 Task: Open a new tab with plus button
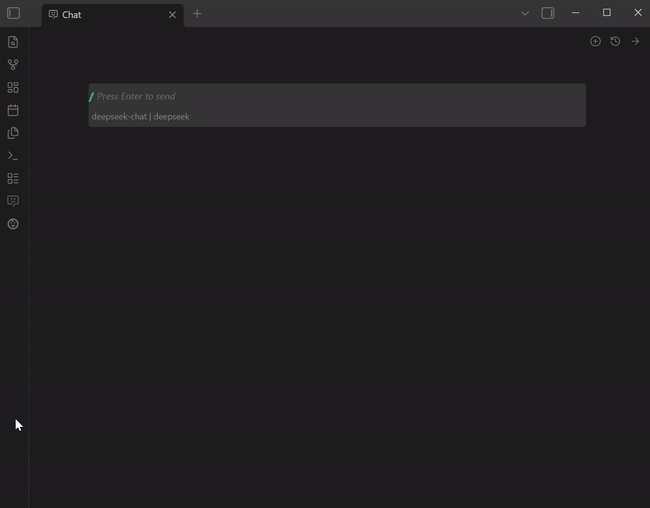click(197, 14)
